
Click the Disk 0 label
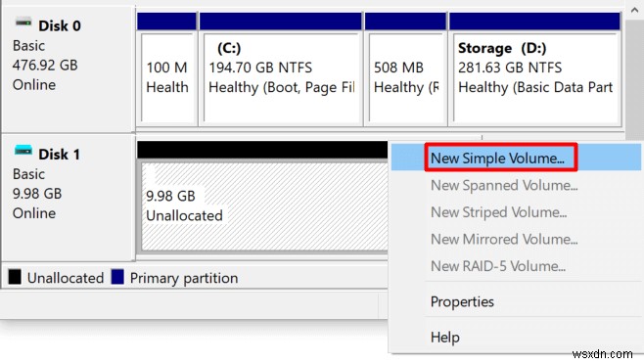[x=60, y=25]
